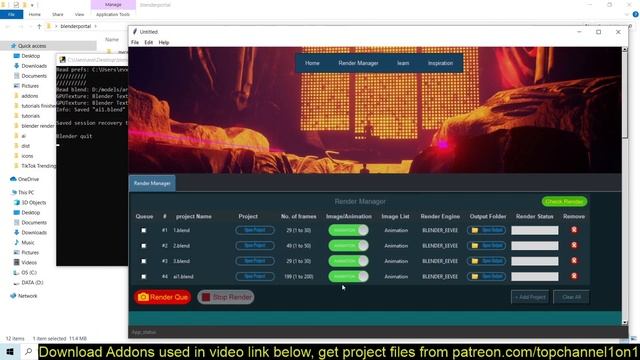
Task: Click the Check Render button
Action: [x=564, y=202]
